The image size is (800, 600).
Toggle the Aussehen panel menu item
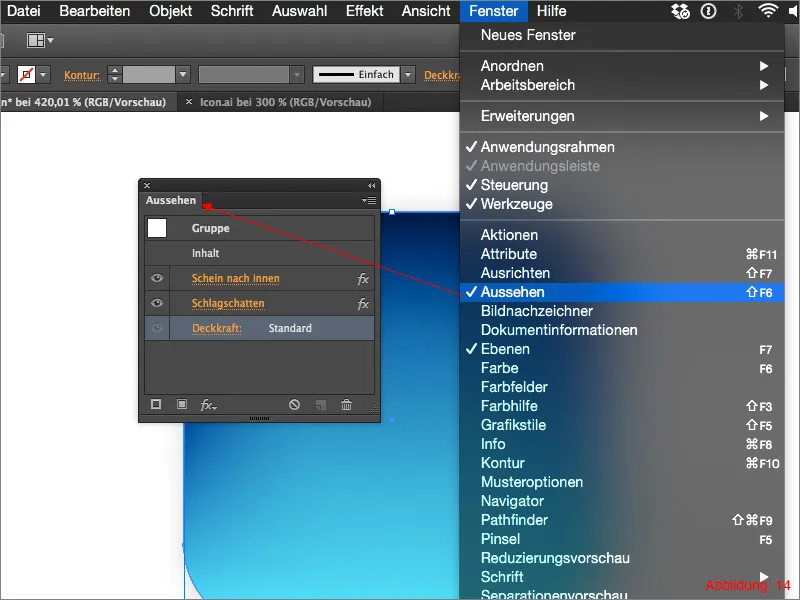point(622,292)
